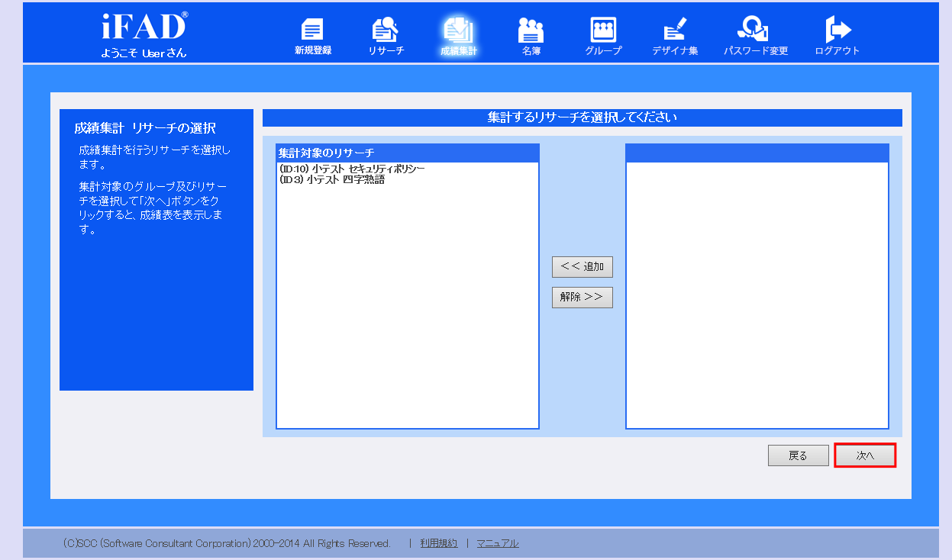The width and height of the screenshot is (952, 560).
Task: Click inside the empty right list box
Action: [757, 294]
